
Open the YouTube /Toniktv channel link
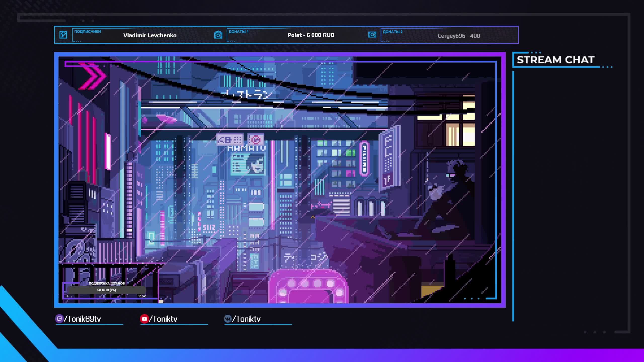[164, 319]
